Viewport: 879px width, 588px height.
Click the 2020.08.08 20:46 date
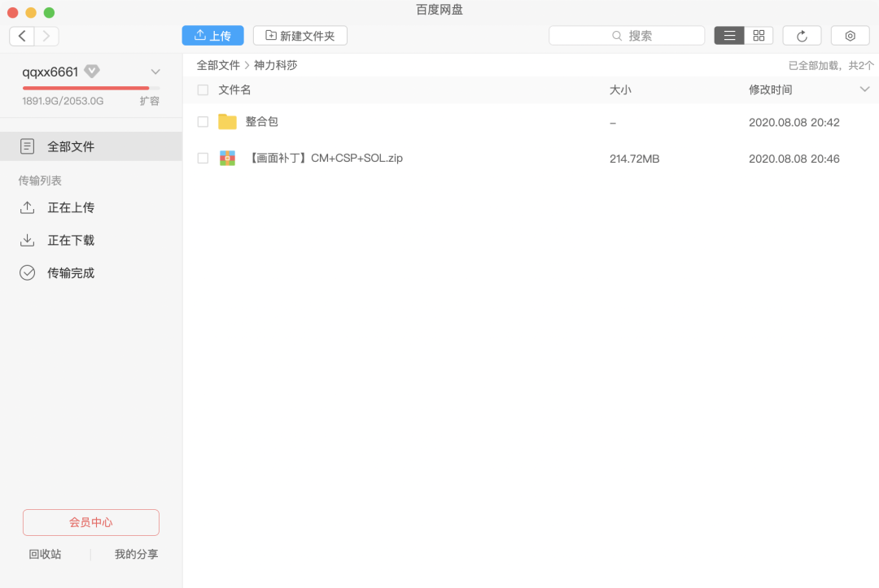coord(794,159)
